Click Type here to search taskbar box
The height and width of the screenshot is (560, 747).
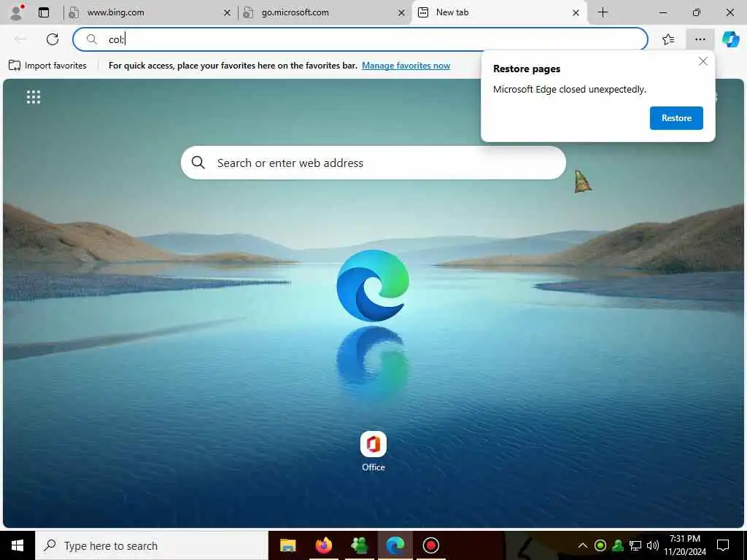152,545
